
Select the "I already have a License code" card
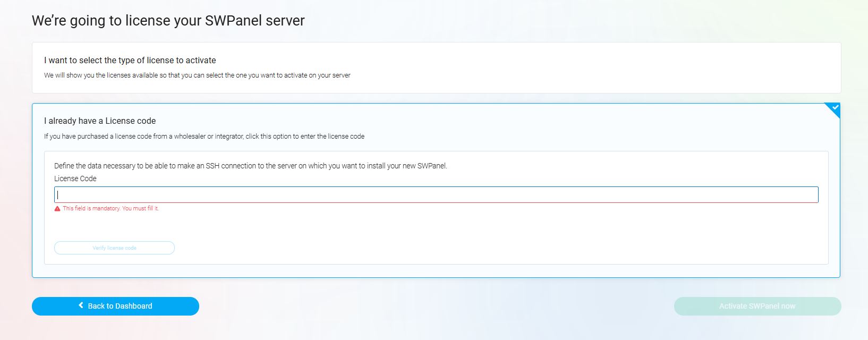436,190
